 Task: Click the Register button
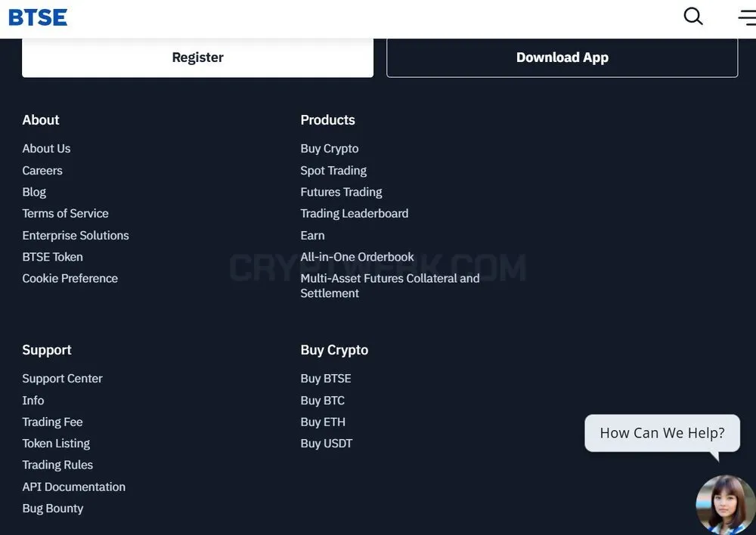[x=197, y=57]
